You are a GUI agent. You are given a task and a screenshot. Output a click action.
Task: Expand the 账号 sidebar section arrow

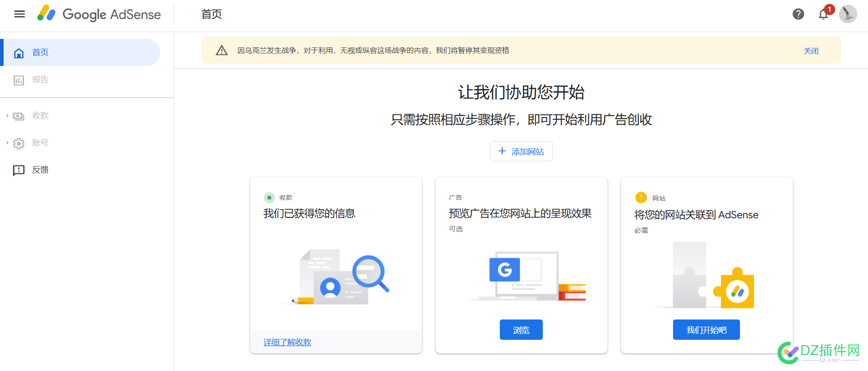point(7,143)
